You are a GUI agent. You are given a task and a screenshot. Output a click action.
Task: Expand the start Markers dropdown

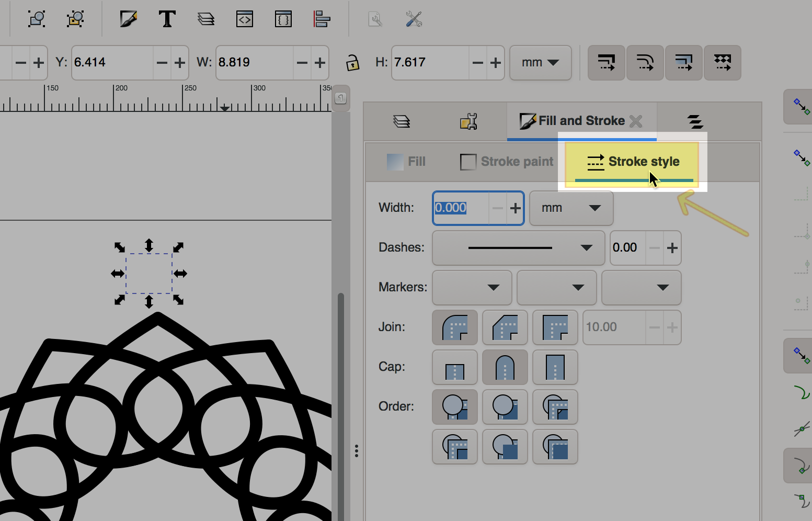(472, 288)
